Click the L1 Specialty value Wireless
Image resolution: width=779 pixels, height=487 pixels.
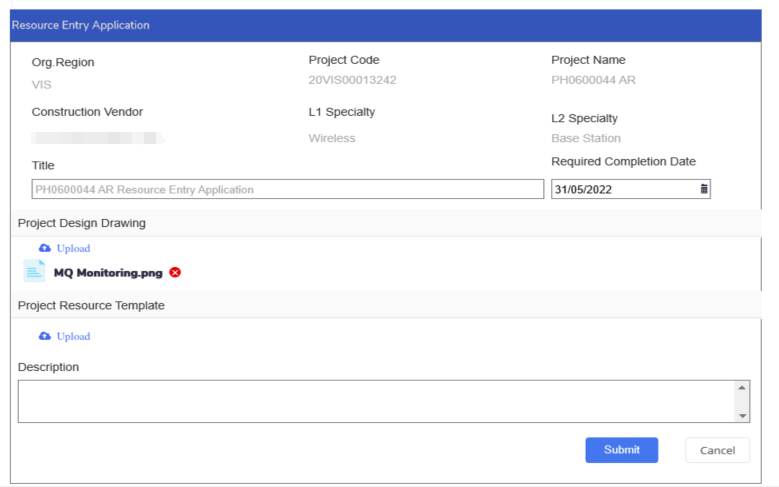[x=331, y=138]
